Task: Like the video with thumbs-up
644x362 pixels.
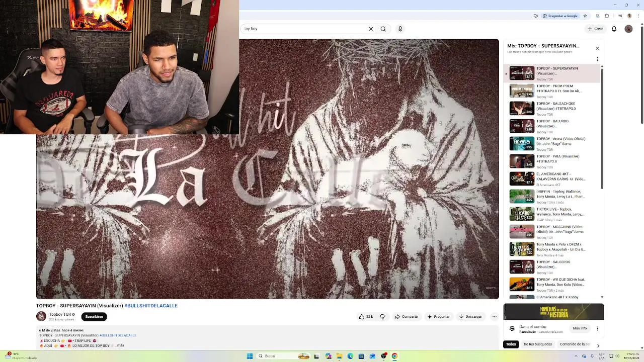Action: point(365,317)
